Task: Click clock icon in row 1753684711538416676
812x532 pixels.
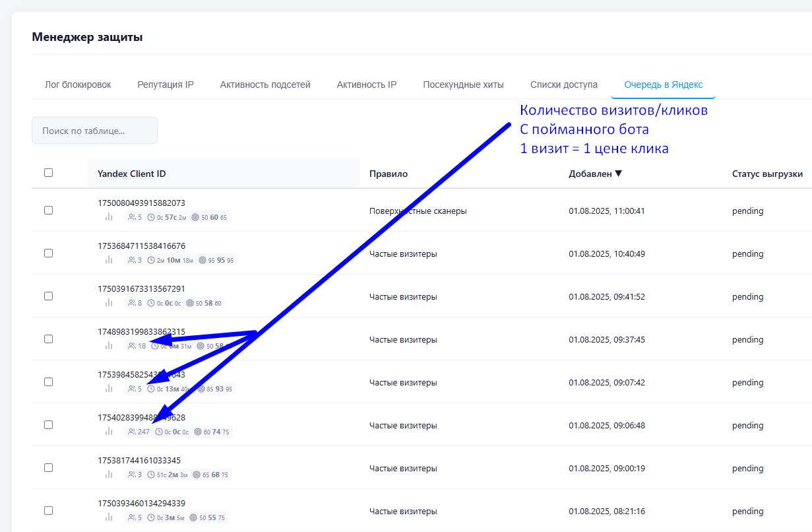Action: (x=151, y=260)
